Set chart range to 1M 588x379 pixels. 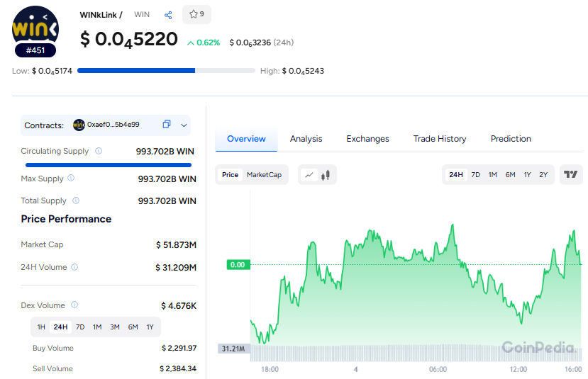[492, 175]
